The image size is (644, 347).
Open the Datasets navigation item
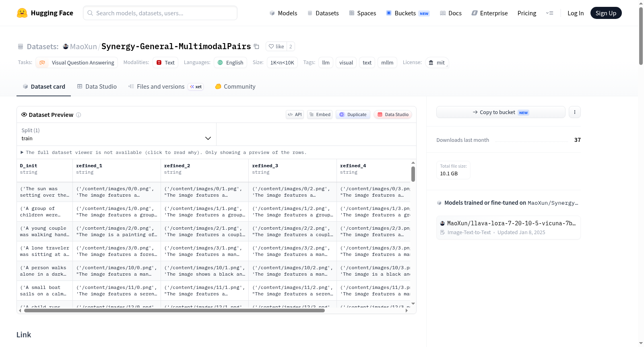click(323, 13)
